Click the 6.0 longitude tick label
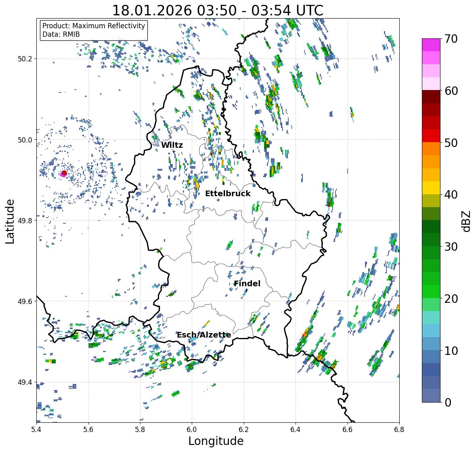The height and width of the screenshot is (451, 476). (192, 430)
